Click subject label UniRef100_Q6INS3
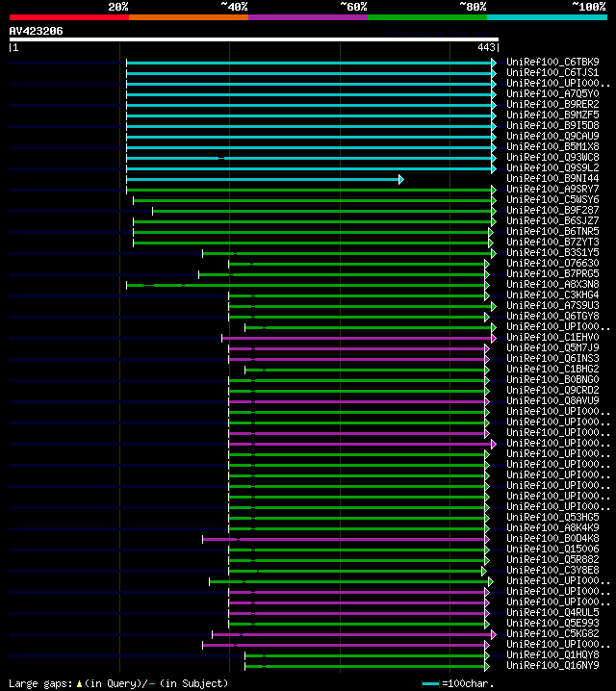Image resolution: width=616 pixels, height=691 pixels. coord(552,358)
